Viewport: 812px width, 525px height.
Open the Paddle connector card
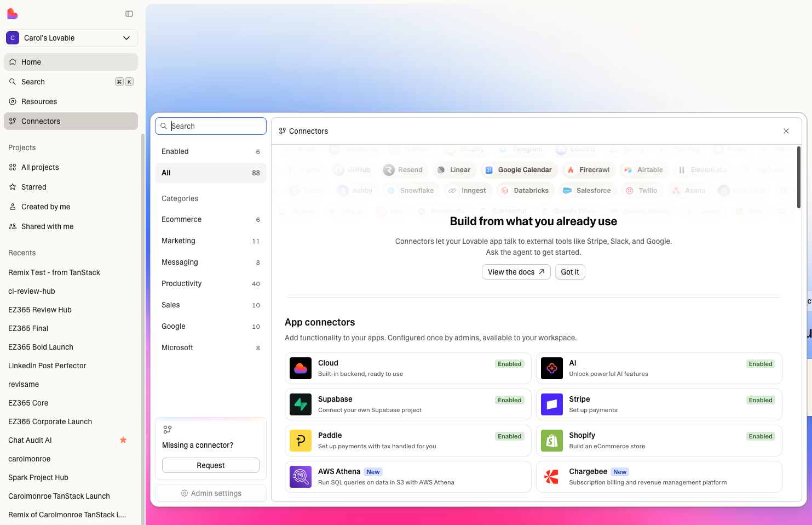click(408, 441)
